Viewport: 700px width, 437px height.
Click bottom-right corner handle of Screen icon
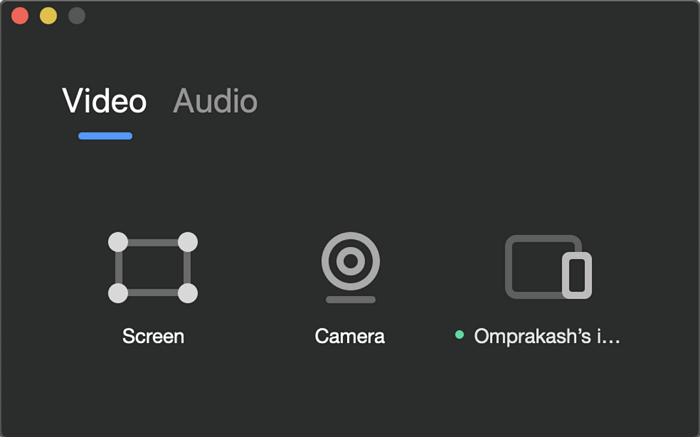click(x=187, y=293)
